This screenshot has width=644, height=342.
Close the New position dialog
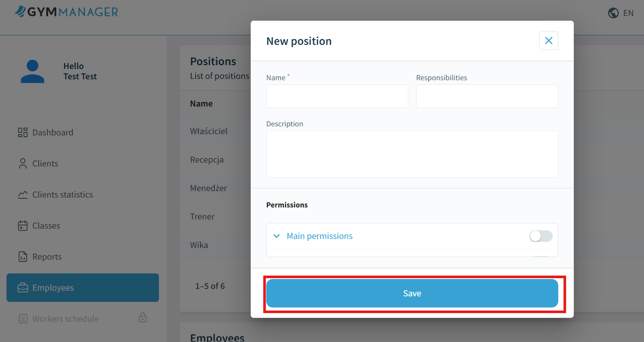548,41
